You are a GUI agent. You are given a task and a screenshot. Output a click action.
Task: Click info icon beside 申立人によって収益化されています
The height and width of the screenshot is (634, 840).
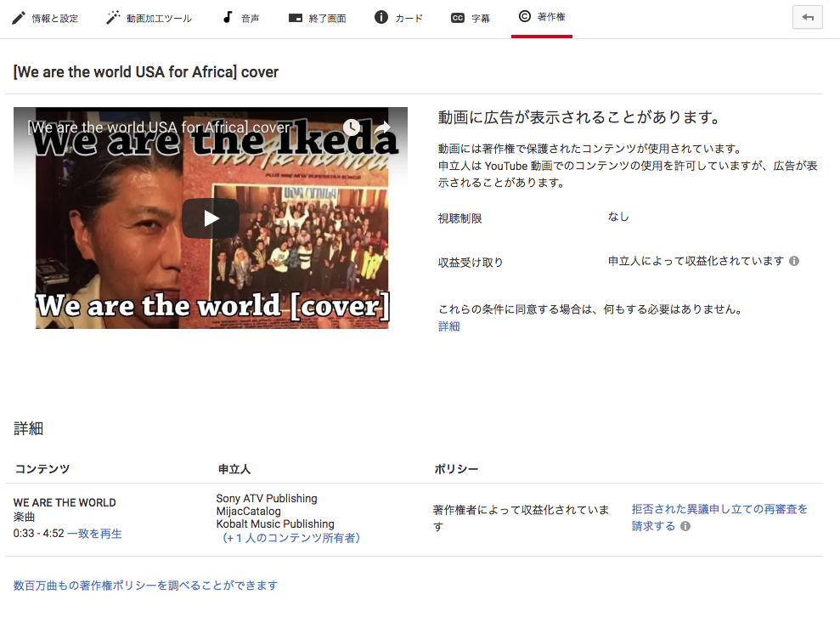tap(794, 261)
